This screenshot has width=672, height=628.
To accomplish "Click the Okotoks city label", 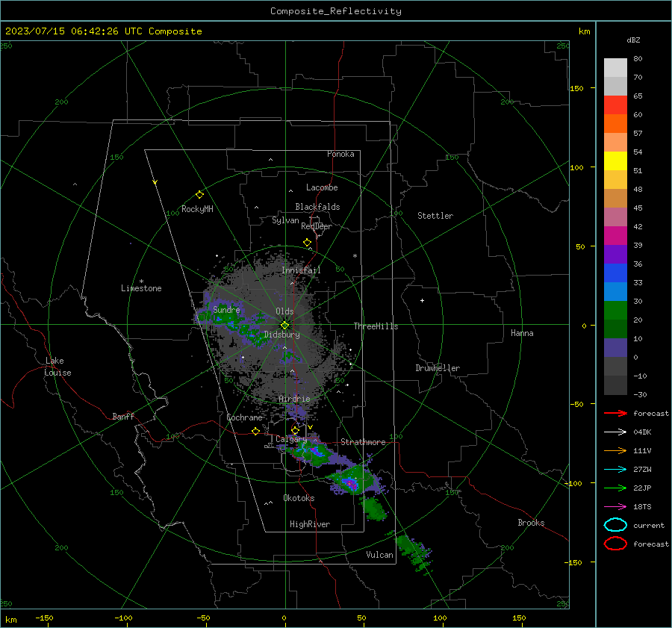I will (299, 498).
